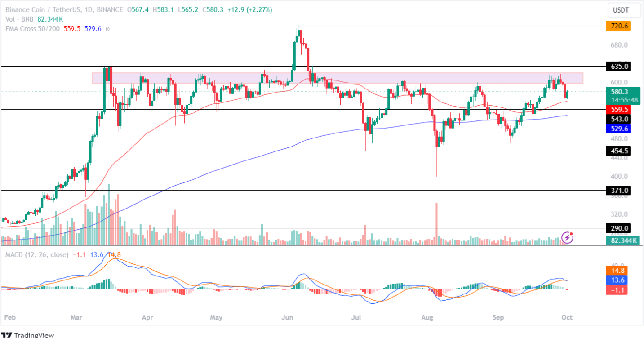Click the Jun label on time axis

click(x=286, y=317)
